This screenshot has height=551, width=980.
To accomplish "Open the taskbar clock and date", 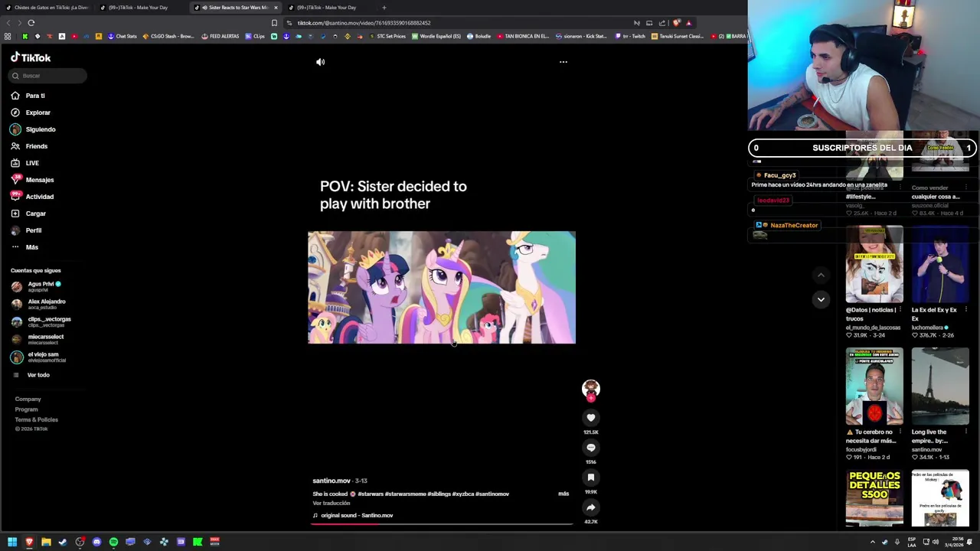I will 954,542.
